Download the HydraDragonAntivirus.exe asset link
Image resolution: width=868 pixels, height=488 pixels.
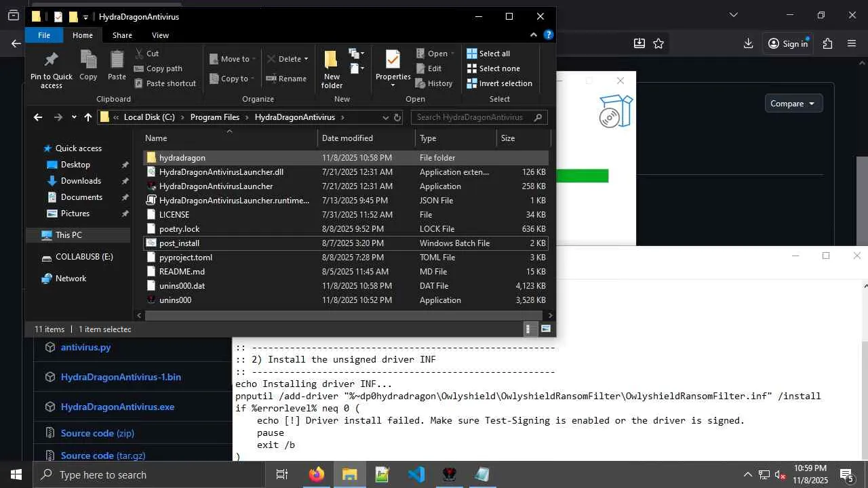(117, 407)
